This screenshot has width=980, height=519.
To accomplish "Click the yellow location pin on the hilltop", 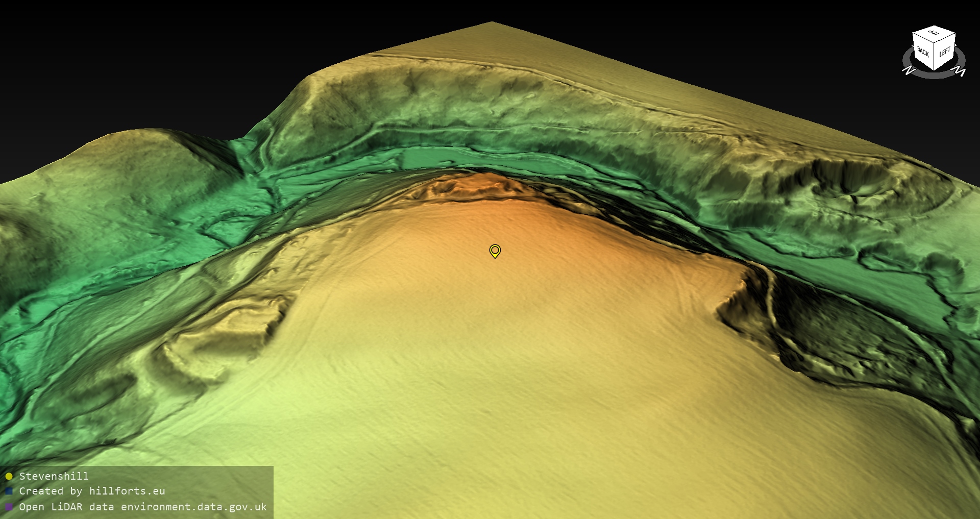I will point(495,251).
